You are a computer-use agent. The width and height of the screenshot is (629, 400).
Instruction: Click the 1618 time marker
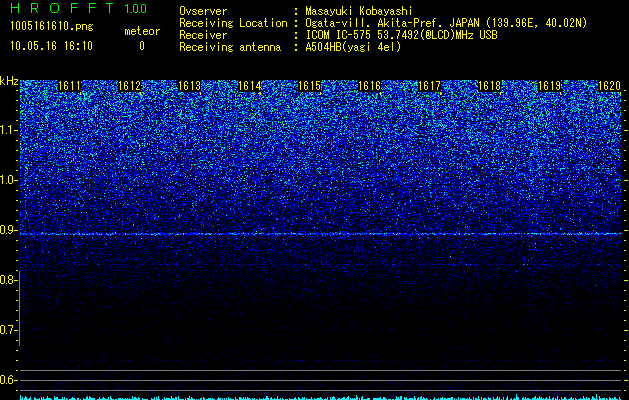click(x=489, y=86)
